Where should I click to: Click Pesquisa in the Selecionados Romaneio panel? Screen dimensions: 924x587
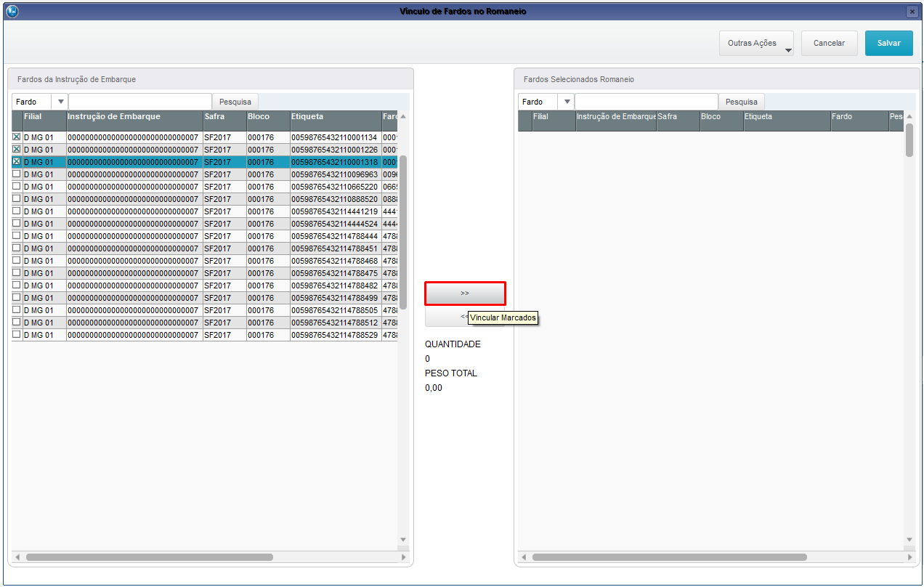(x=742, y=102)
